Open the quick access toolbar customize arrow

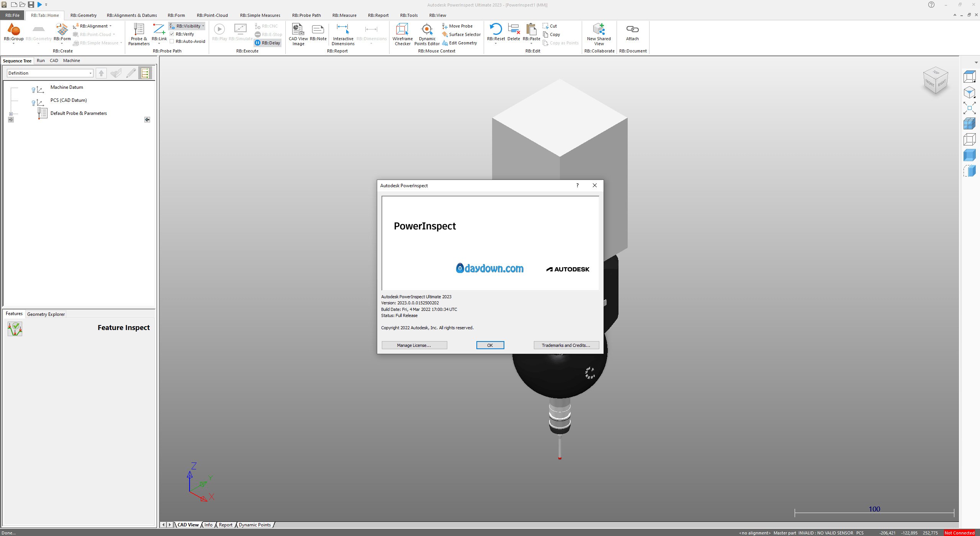pyautogui.click(x=46, y=5)
